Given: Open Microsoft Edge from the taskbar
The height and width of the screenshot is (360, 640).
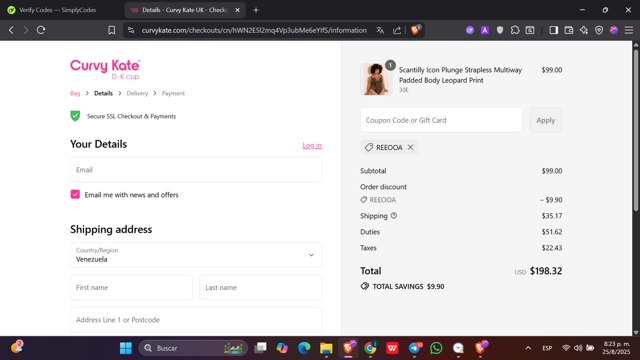Looking at the screenshot, I should click(x=304, y=348).
